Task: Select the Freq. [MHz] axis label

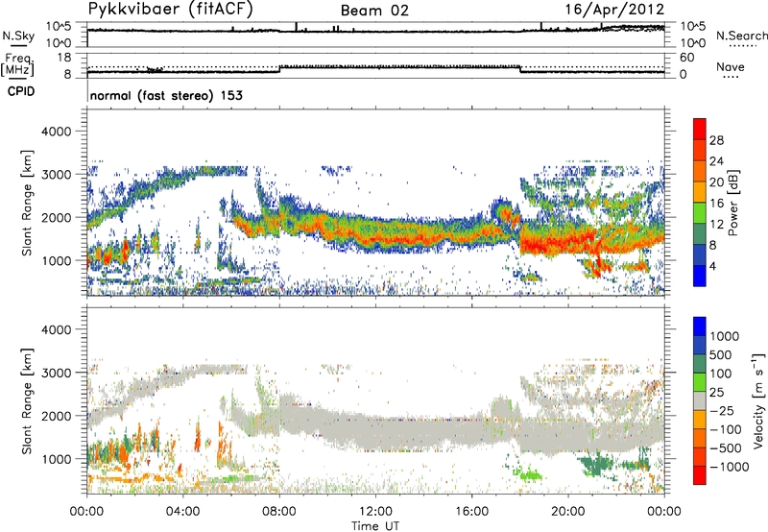Action: [17, 64]
